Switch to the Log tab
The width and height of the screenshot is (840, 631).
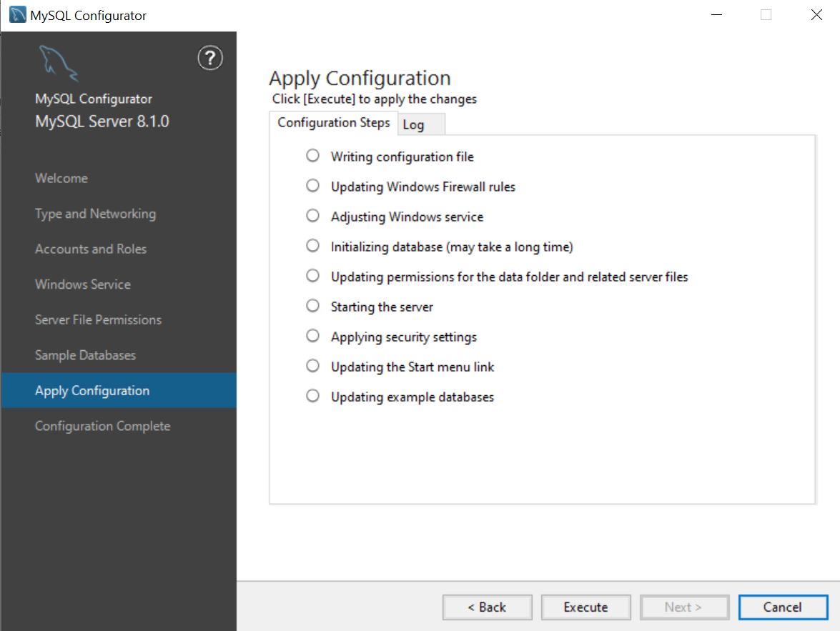[420, 125]
